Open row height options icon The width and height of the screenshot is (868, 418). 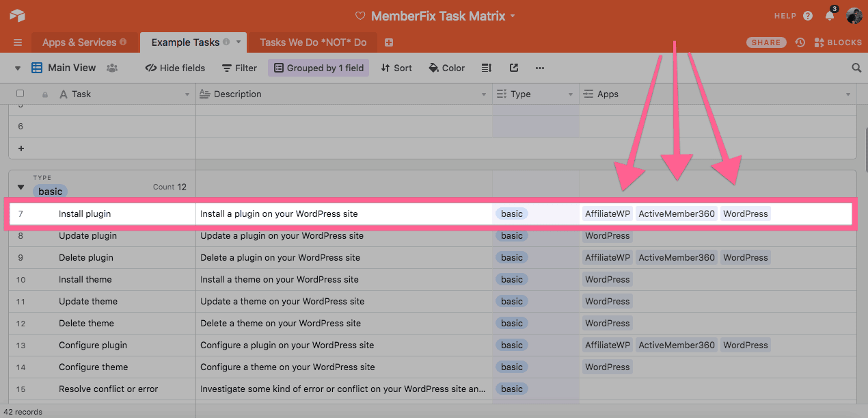[x=487, y=68]
